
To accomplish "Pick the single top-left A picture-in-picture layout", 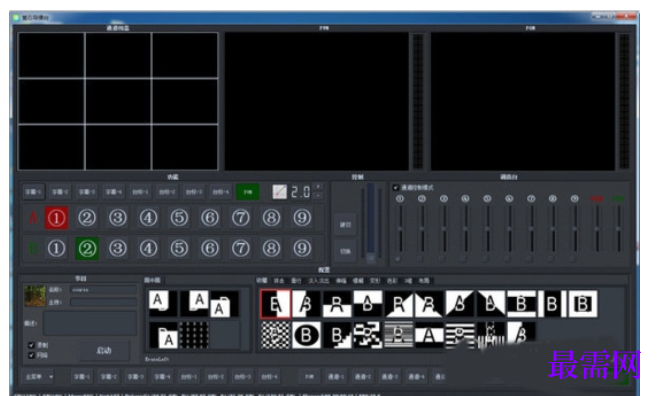I will click(163, 303).
